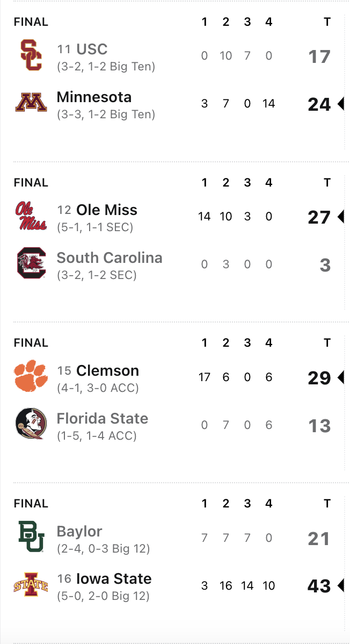The height and width of the screenshot is (644, 350).
Task: Click the USC Trojans logo
Action: pos(31,55)
